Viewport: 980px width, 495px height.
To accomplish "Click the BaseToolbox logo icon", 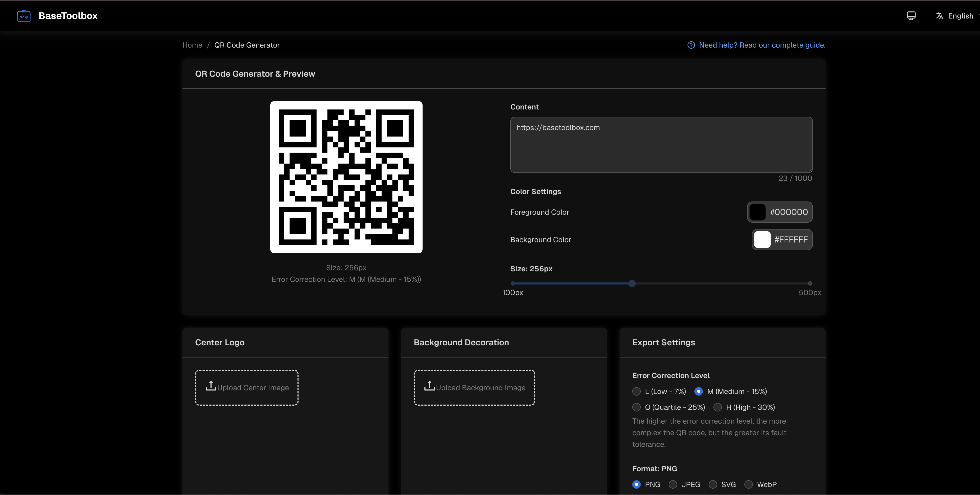I will click(x=24, y=16).
